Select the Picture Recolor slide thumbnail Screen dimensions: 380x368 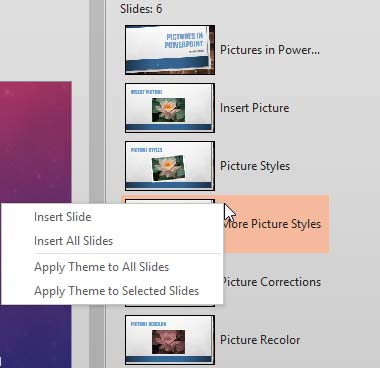pos(170,340)
